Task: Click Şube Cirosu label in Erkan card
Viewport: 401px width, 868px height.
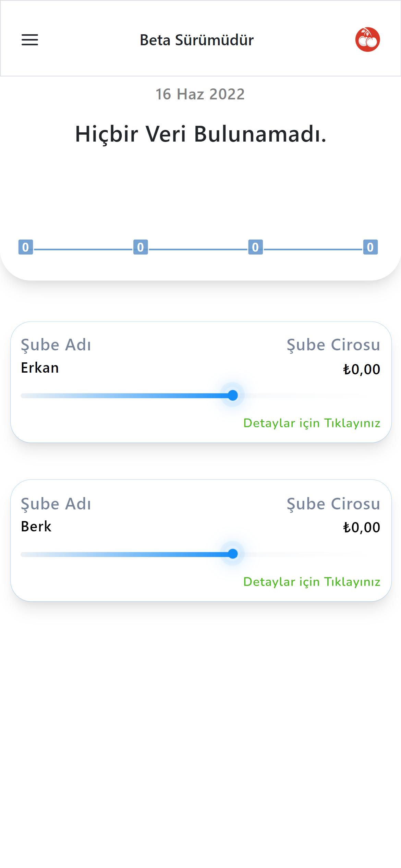Action: coord(333,345)
